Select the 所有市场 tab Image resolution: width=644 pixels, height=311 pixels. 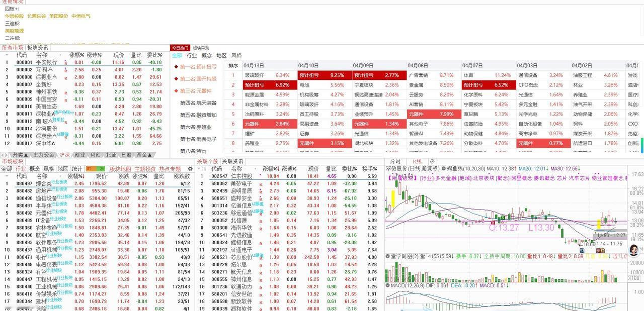(12, 48)
